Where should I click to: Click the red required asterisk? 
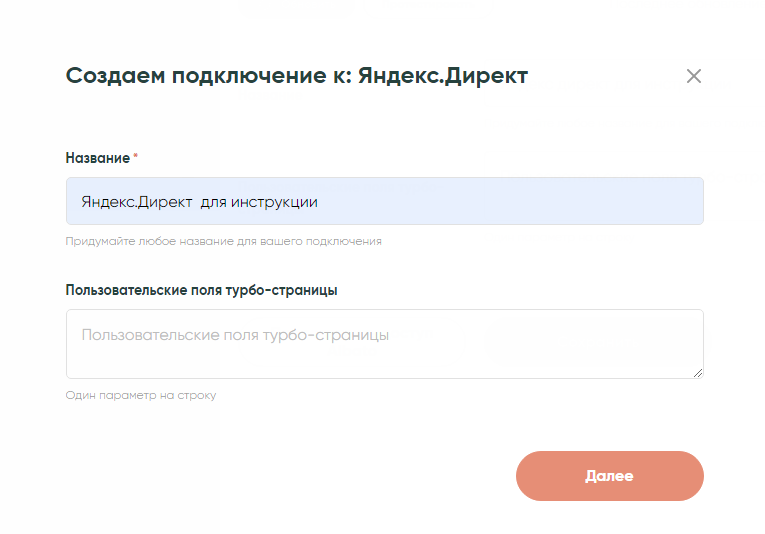(x=136, y=157)
